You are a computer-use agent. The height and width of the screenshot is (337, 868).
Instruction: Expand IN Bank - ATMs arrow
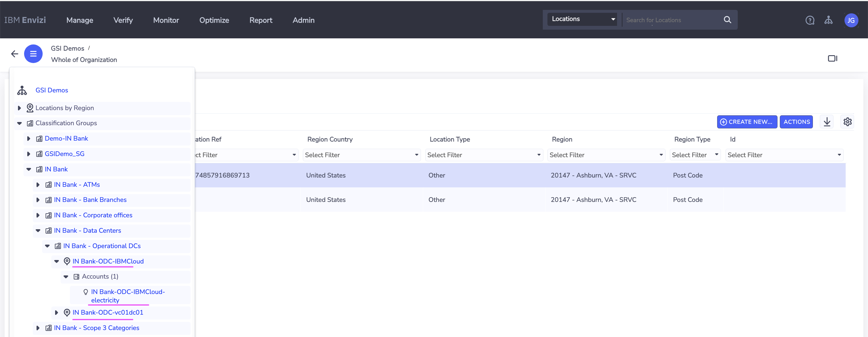tap(38, 185)
